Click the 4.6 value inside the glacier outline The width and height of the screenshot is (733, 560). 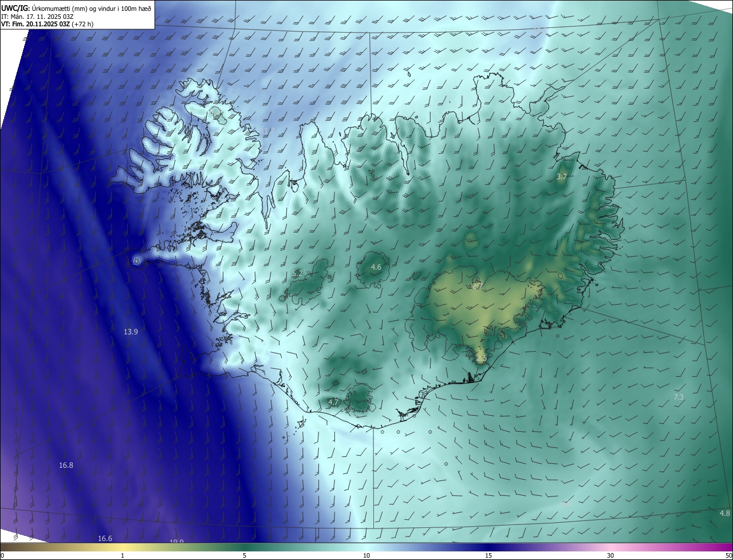[376, 267]
